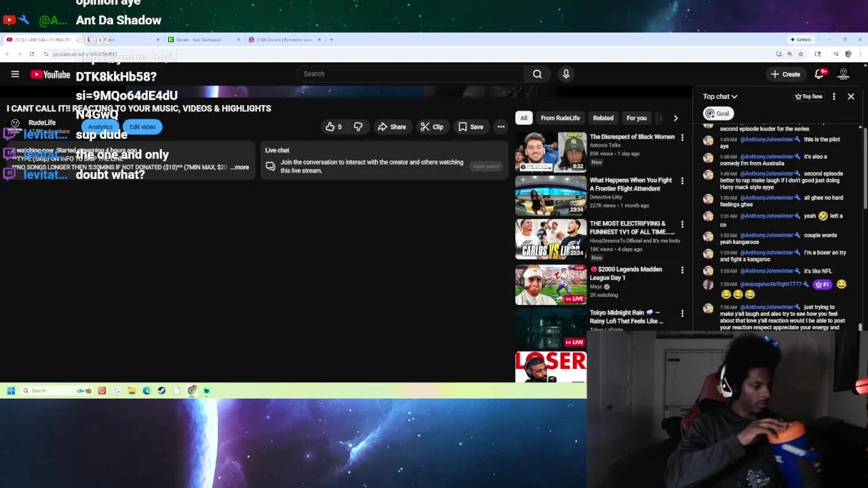This screenshot has height=488, width=868.
Task: Go to the YouTube home logo
Action: click(50, 74)
